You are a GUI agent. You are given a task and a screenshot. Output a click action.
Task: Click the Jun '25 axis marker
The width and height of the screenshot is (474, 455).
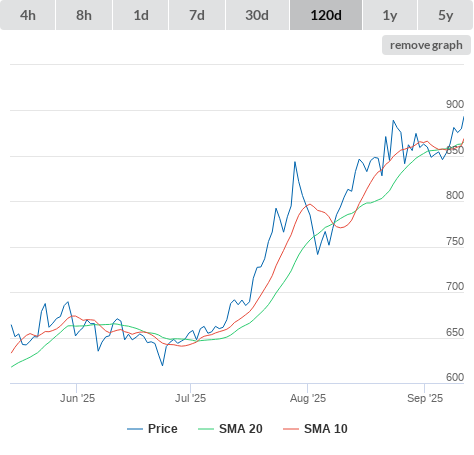tap(77, 398)
